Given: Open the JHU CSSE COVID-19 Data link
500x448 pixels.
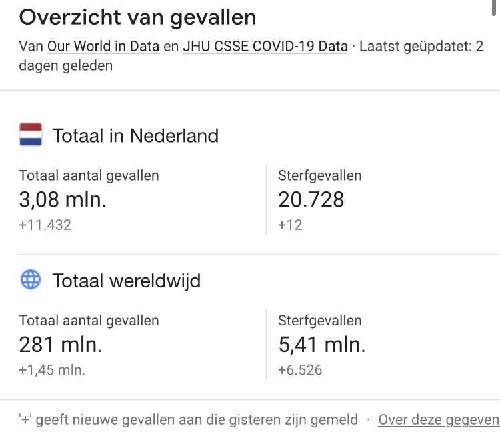Looking at the screenshot, I should coord(265,47).
